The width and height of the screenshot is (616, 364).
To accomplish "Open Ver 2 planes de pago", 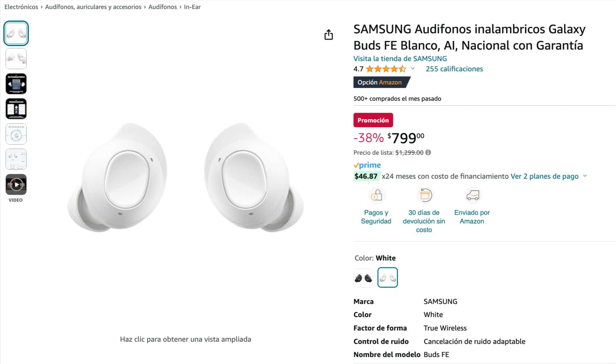I will pos(544,176).
